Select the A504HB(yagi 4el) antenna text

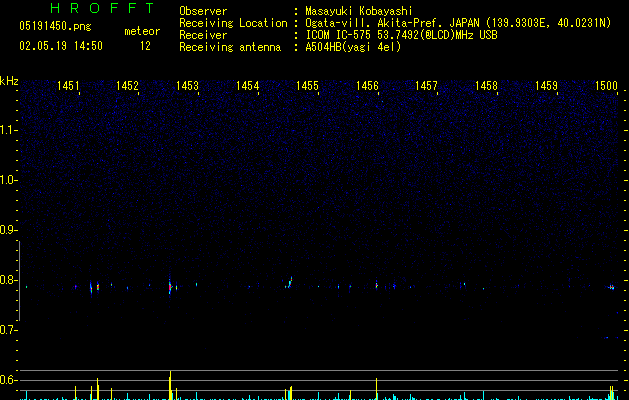pos(353,47)
